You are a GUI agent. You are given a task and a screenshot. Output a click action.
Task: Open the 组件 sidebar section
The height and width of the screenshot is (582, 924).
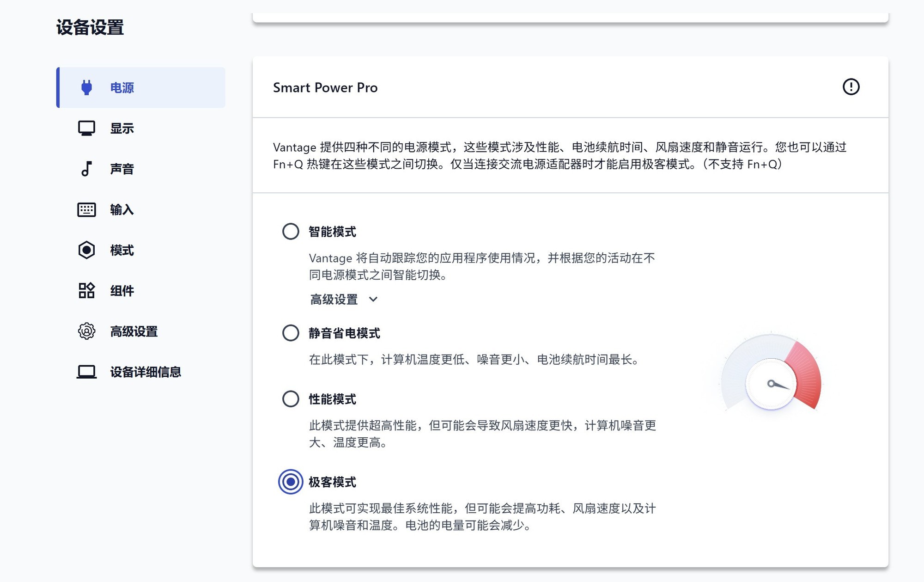click(141, 291)
